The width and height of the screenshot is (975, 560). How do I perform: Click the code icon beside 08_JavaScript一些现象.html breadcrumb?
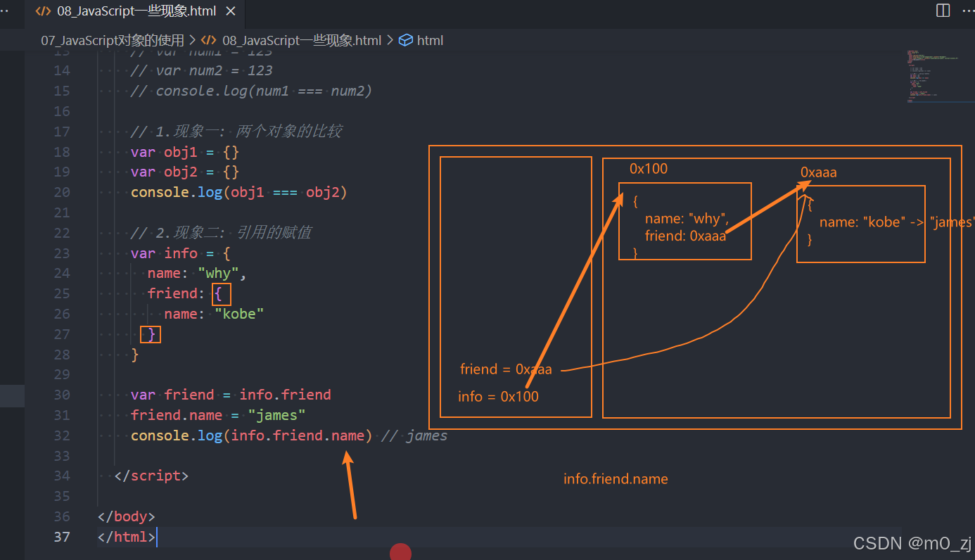pos(208,40)
